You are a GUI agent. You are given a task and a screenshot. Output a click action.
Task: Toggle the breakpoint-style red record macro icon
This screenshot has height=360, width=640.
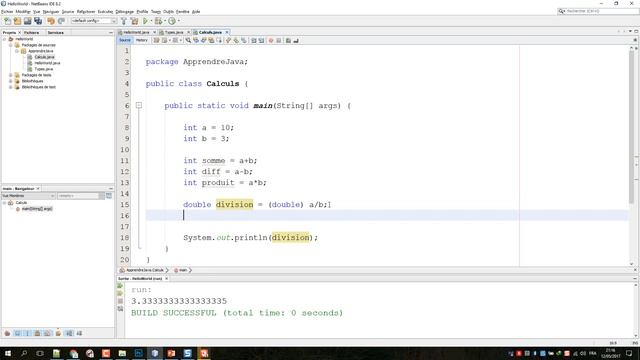(x=271, y=40)
